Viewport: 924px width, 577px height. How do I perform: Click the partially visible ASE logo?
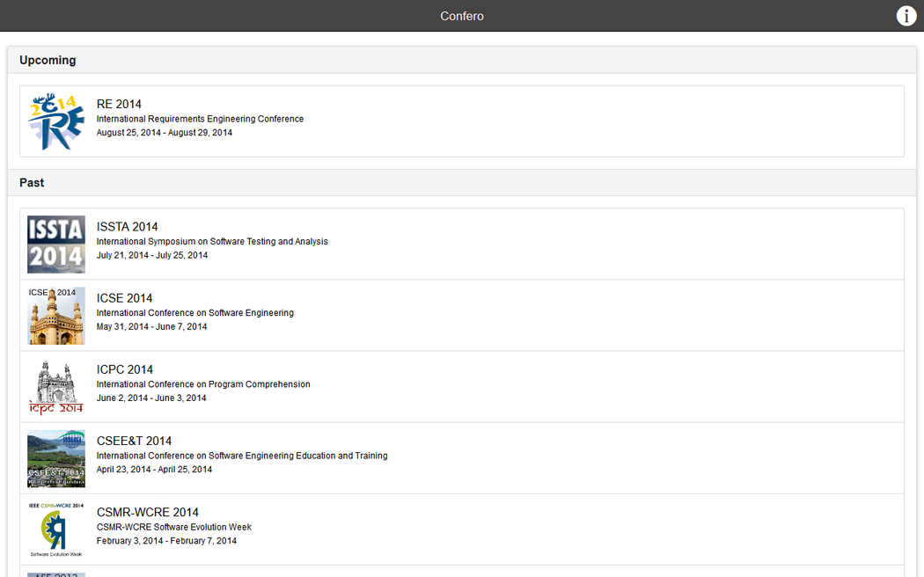click(x=56, y=574)
